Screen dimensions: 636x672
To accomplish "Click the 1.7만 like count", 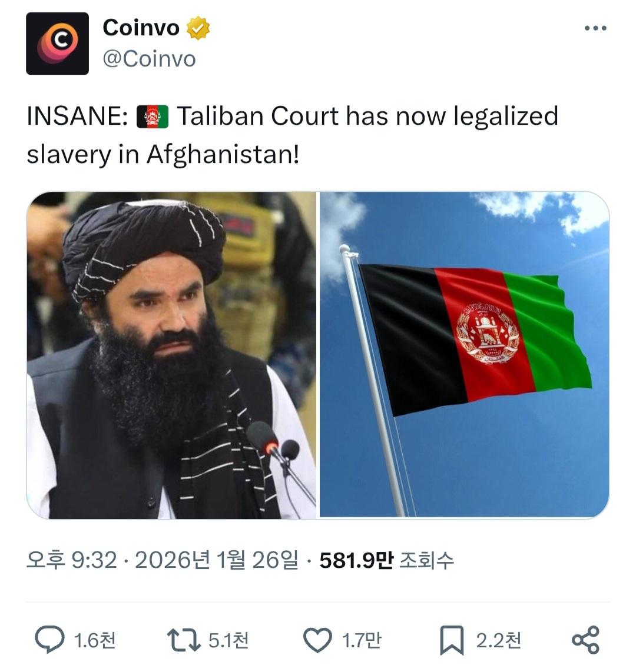I will 362,640.
